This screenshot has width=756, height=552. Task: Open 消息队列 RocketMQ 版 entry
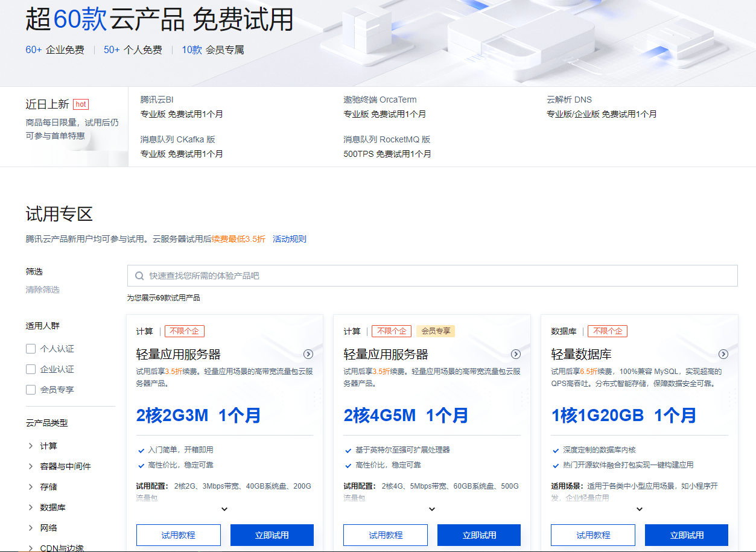[x=387, y=139]
